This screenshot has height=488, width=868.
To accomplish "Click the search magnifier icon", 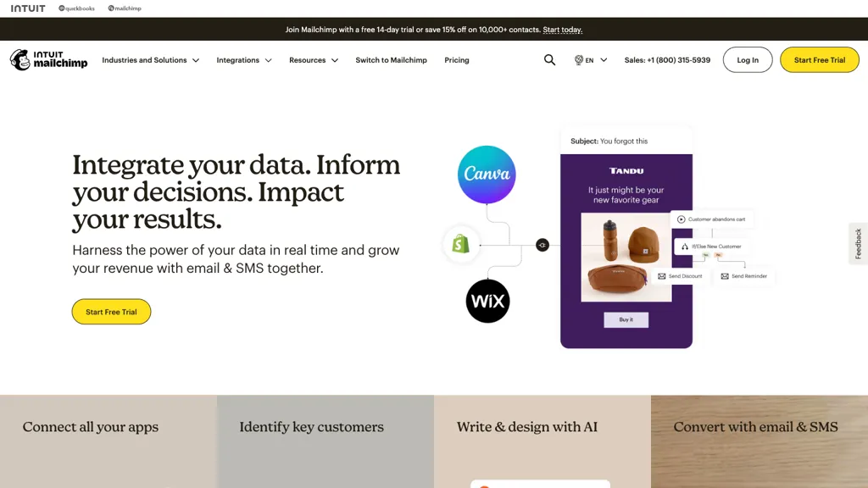I will (x=549, y=59).
